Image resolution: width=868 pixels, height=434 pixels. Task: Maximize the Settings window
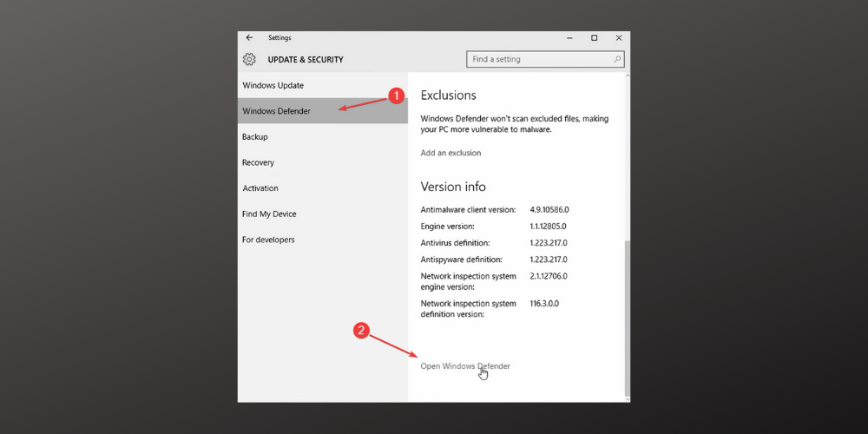click(594, 37)
